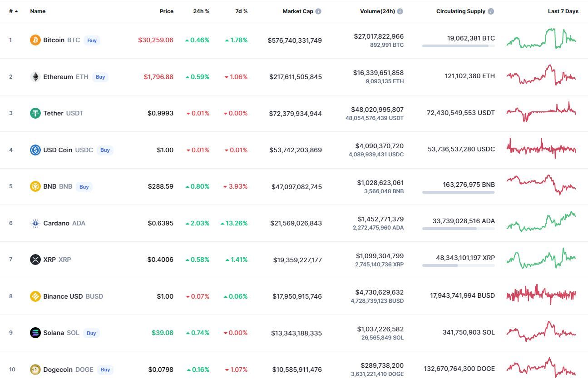Click Tether volume $48,020,995,807
The image size is (588, 390).
click(x=377, y=110)
